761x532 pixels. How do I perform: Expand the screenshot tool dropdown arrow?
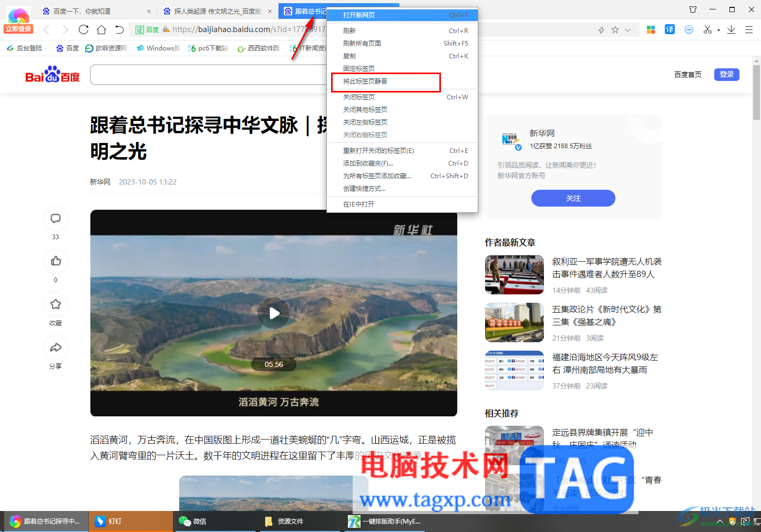pyautogui.click(x=718, y=30)
